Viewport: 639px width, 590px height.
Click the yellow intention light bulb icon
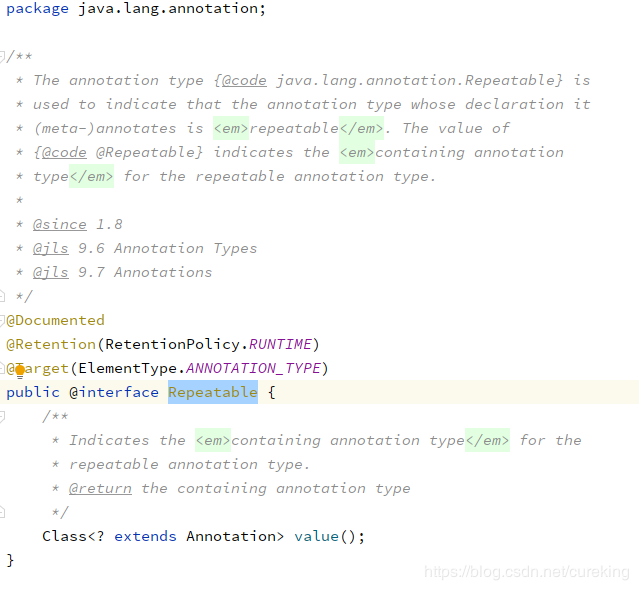tap(19, 370)
